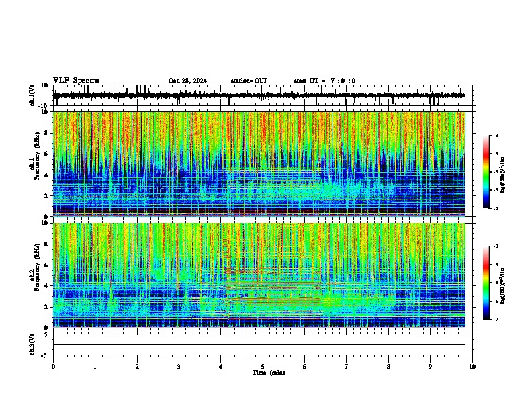The image size is (532, 411).
Task: Click the "ch.1(V)" waveform axis label
Action: click(x=32, y=95)
